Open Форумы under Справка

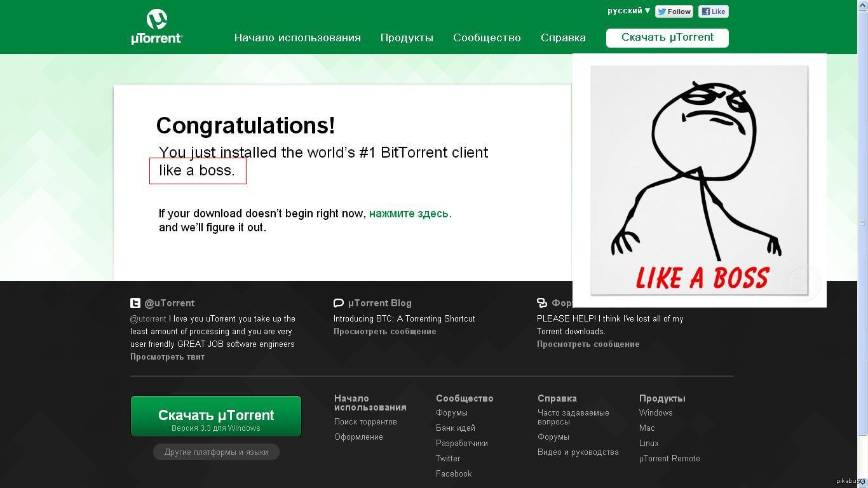(553, 437)
